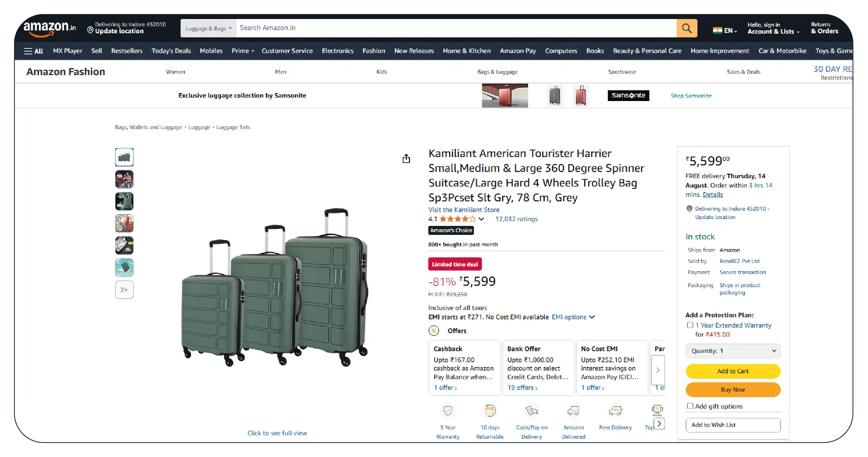Check the Add gift options box
868x457 pixels.
690,406
